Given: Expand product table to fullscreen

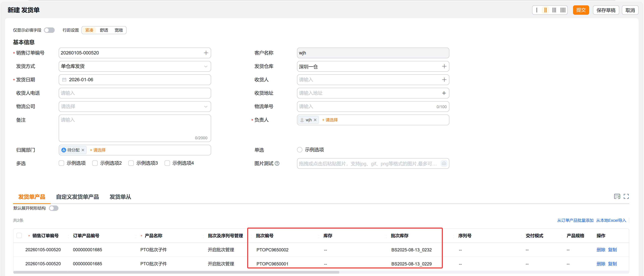Looking at the screenshot, I should pos(626,196).
